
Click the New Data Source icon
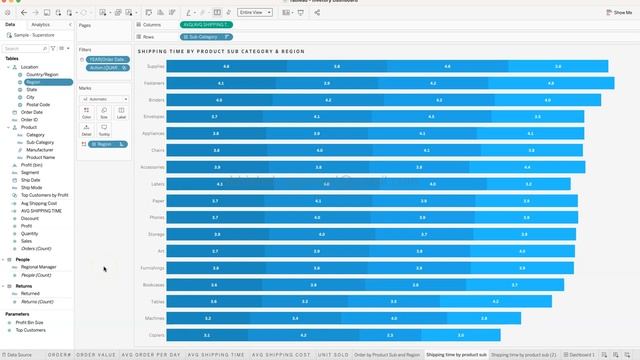[x=58, y=13]
